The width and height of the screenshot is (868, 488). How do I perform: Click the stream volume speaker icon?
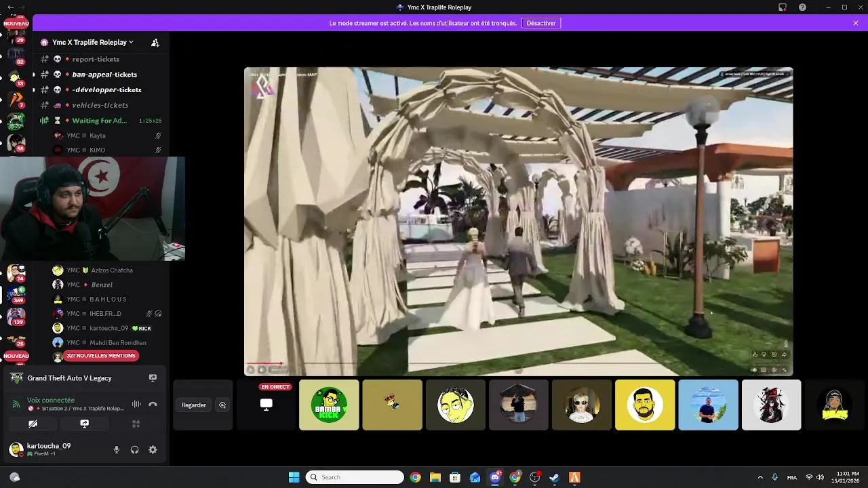click(262, 370)
